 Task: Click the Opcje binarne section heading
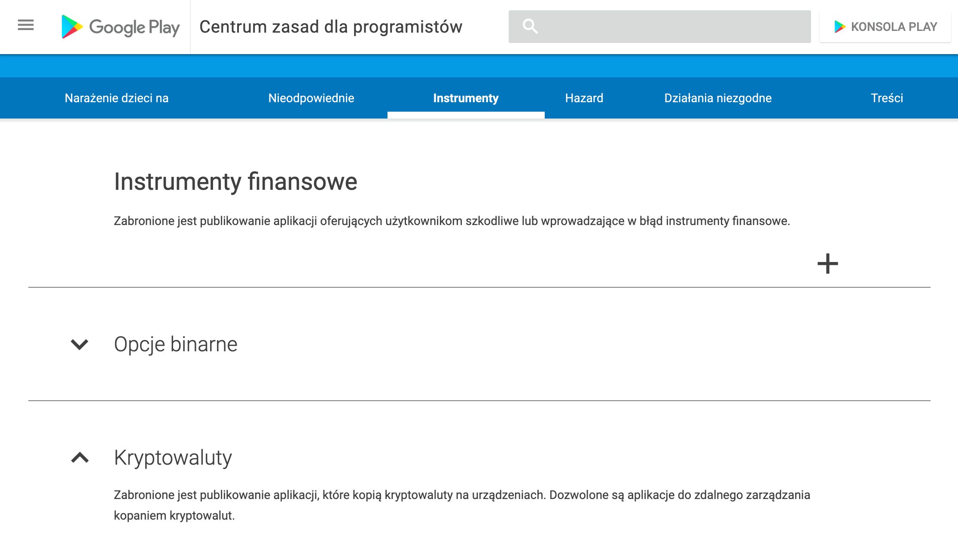(175, 344)
